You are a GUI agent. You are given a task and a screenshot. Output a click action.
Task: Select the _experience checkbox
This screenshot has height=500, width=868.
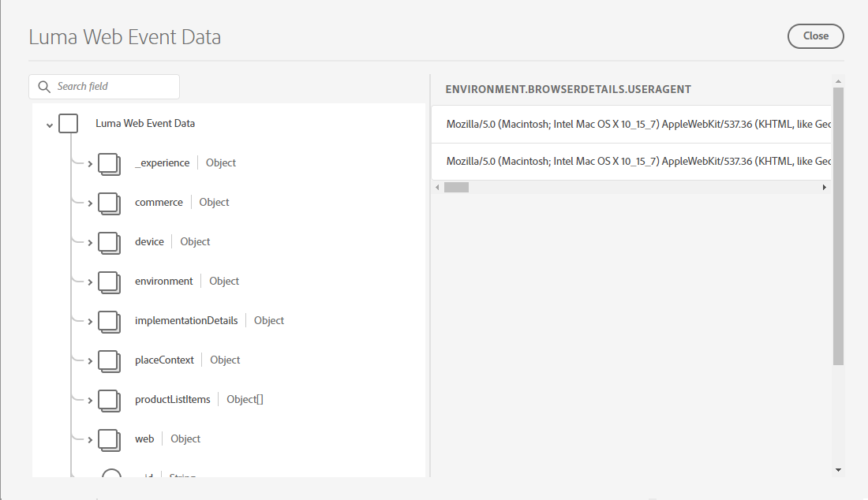tap(109, 164)
